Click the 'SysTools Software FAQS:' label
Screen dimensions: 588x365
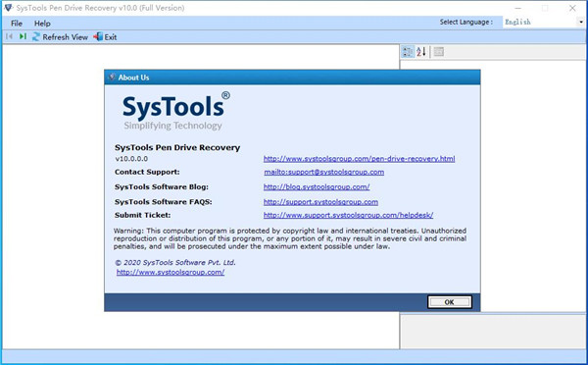[x=163, y=202]
